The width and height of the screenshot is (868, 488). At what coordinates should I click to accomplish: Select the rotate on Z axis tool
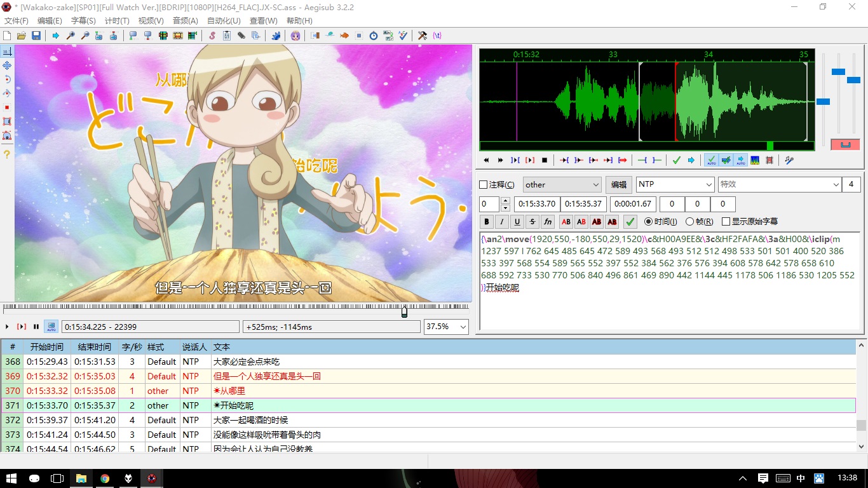click(7, 79)
